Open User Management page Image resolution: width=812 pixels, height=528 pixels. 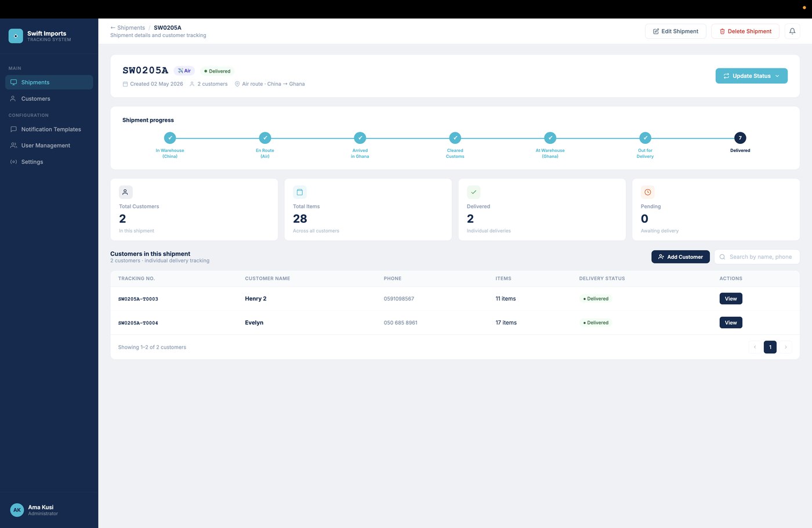[49, 146]
